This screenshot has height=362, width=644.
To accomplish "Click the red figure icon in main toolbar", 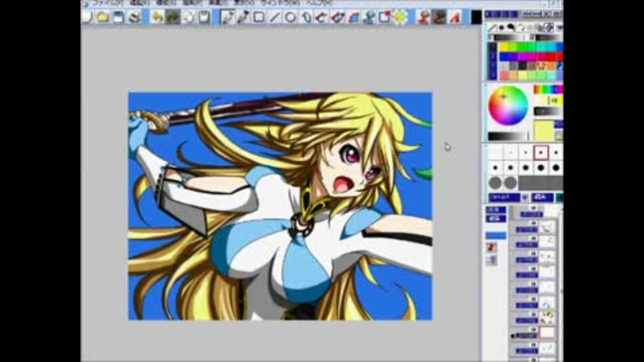I will (423, 17).
